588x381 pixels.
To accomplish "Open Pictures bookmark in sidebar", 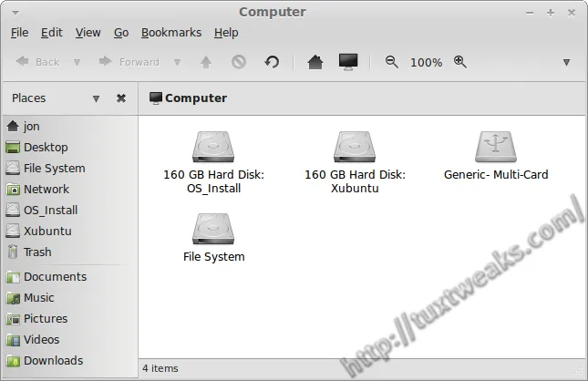I will click(x=70, y=319).
